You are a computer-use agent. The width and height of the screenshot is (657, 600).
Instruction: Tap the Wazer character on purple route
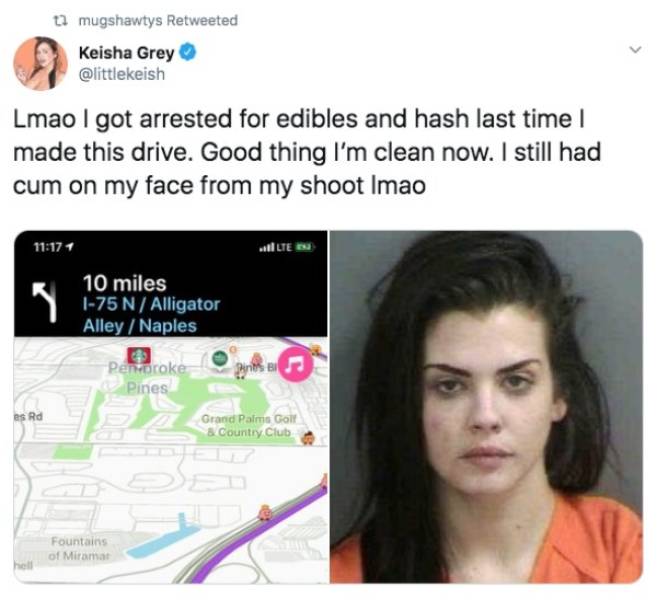(x=265, y=512)
